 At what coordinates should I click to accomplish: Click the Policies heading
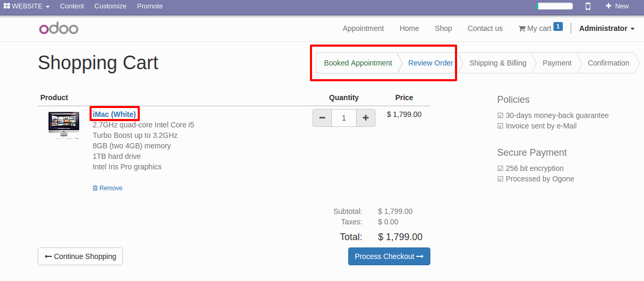[x=513, y=100]
